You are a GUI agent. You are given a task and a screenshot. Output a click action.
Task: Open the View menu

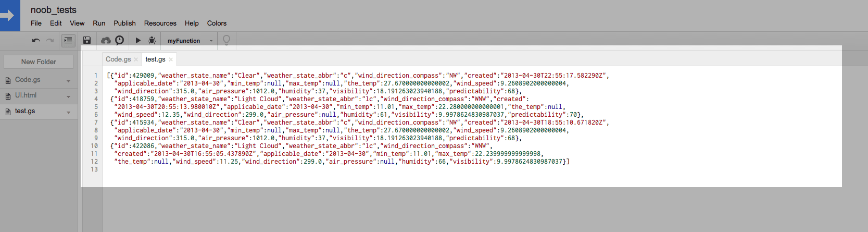tap(77, 23)
